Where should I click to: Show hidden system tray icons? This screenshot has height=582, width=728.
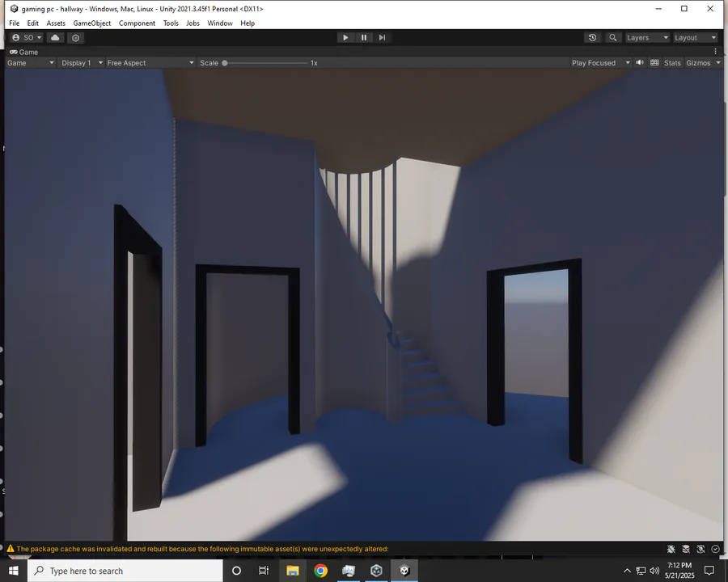point(627,571)
